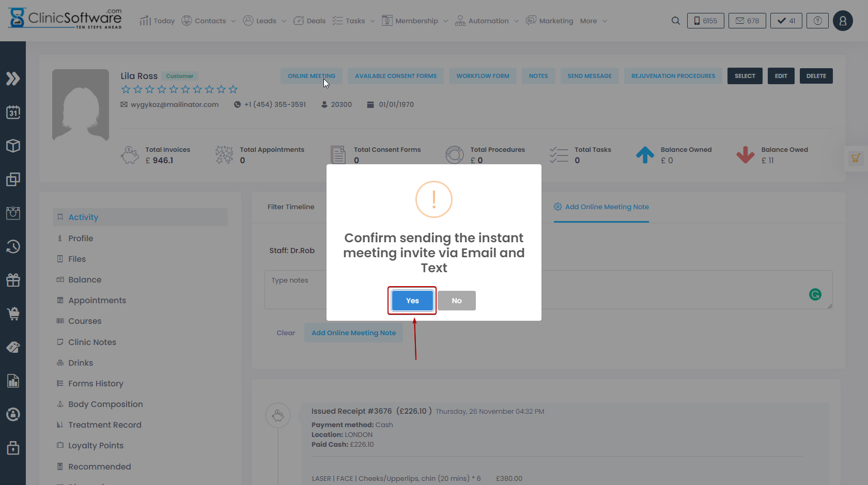
Task: Open Treatment Record in side menu
Action: pos(104,425)
